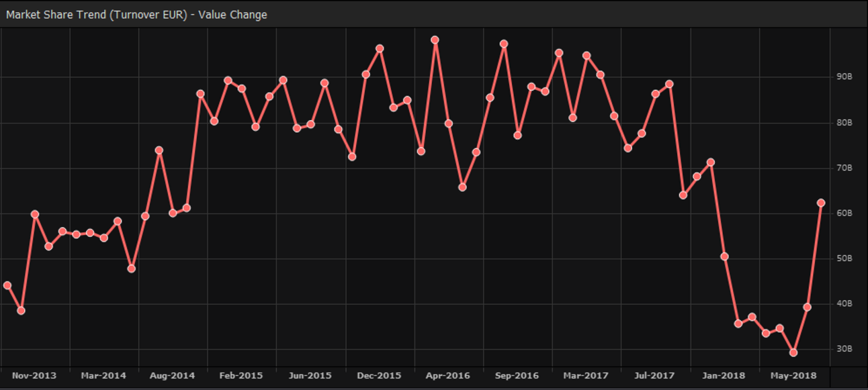Click the May-2018 x-axis label
Screen dimensions: 868x390
(x=793, y=376)
